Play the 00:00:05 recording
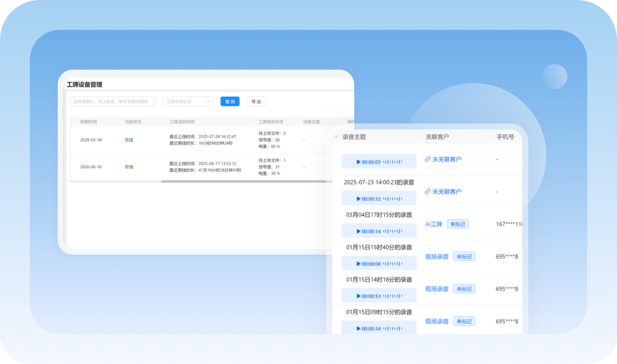The height and width of the screenshot is (364, 617). coord(359,162)
